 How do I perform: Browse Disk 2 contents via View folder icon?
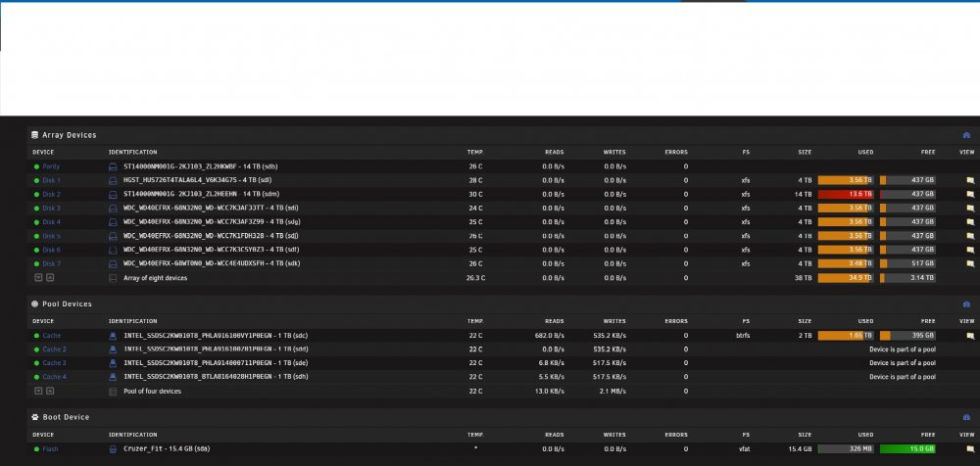970,194
